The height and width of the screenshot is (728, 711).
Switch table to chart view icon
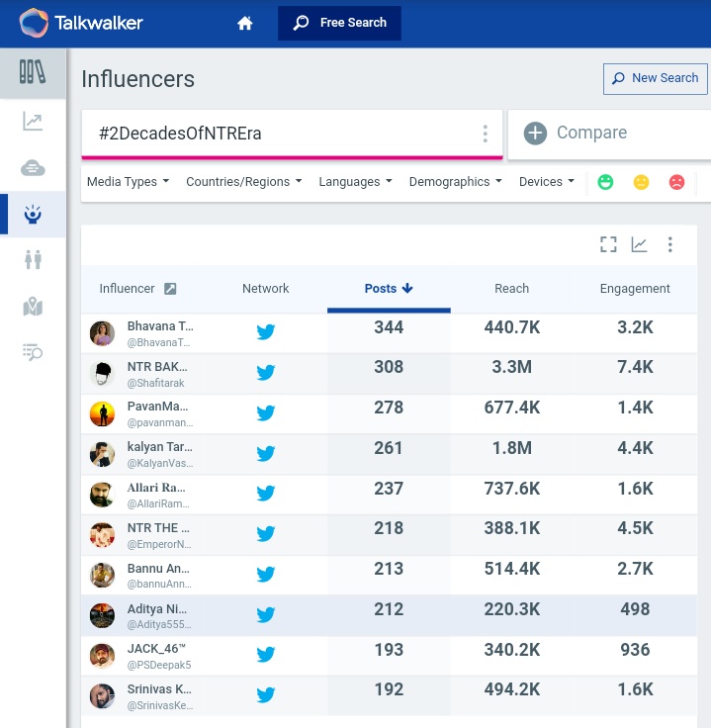click(x=639, y=244)
